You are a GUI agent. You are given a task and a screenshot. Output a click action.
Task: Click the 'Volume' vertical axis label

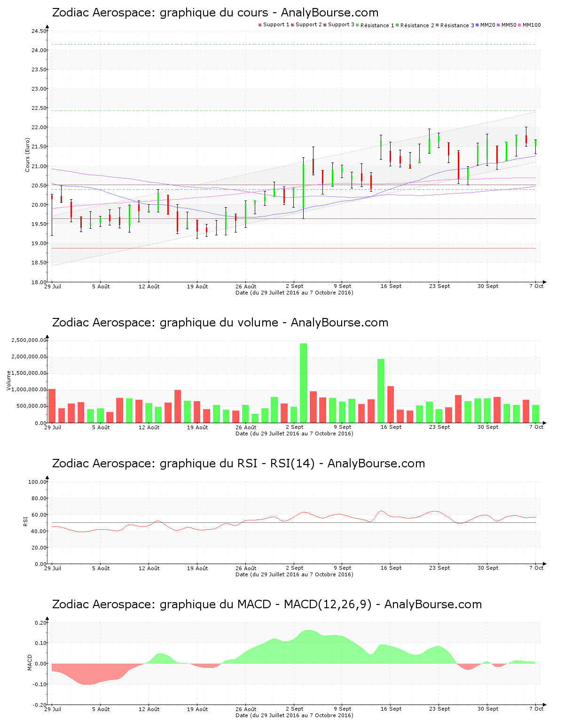[x=8, y=380]
